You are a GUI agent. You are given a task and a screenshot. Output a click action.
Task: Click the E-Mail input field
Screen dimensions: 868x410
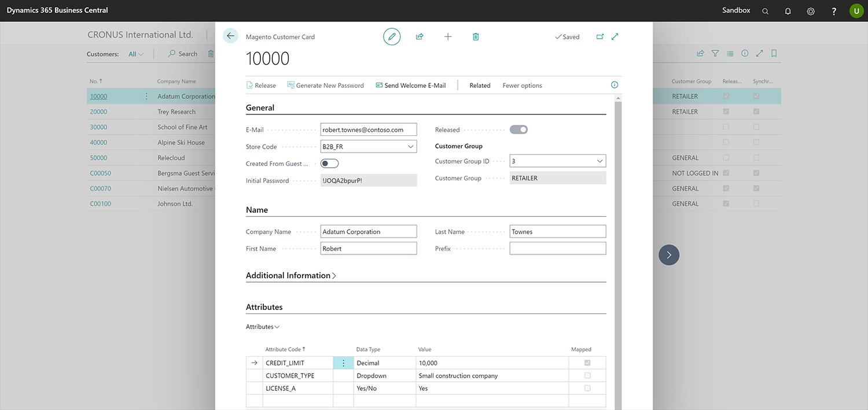click(369, 130)
